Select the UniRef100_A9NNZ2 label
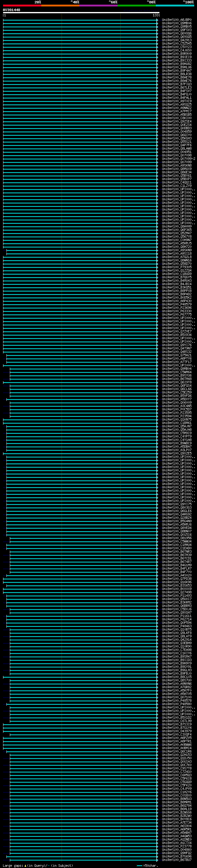197x868 pixels. pyautogui.click(x=176, y=108)
